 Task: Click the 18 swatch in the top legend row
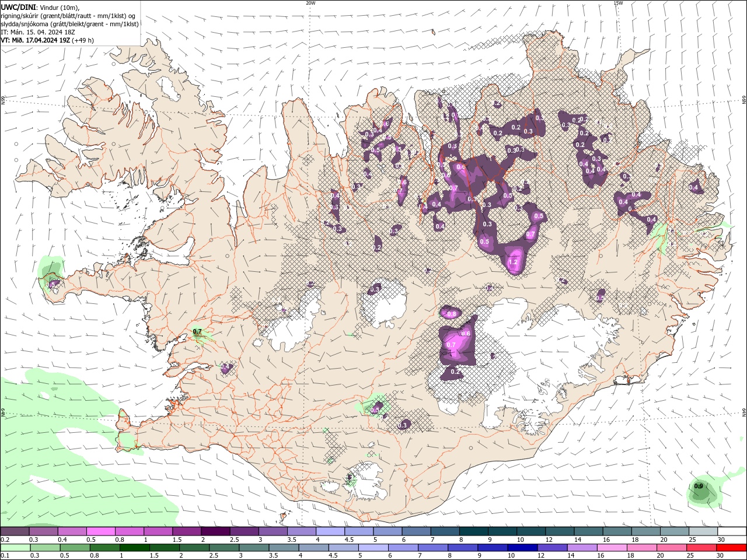645,531
